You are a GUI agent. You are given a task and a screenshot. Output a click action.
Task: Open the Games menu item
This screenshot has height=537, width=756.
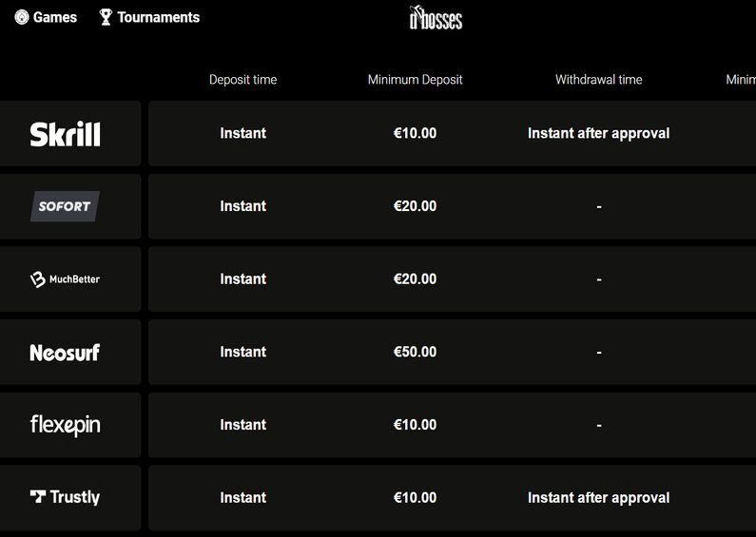tap(46, 17)
